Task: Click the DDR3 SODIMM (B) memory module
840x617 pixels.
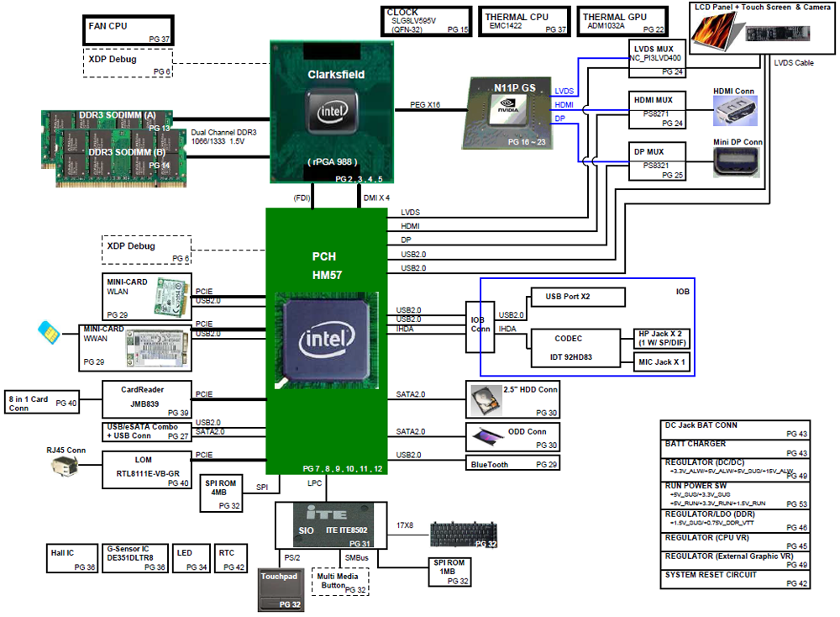Action: click(121, 158)
